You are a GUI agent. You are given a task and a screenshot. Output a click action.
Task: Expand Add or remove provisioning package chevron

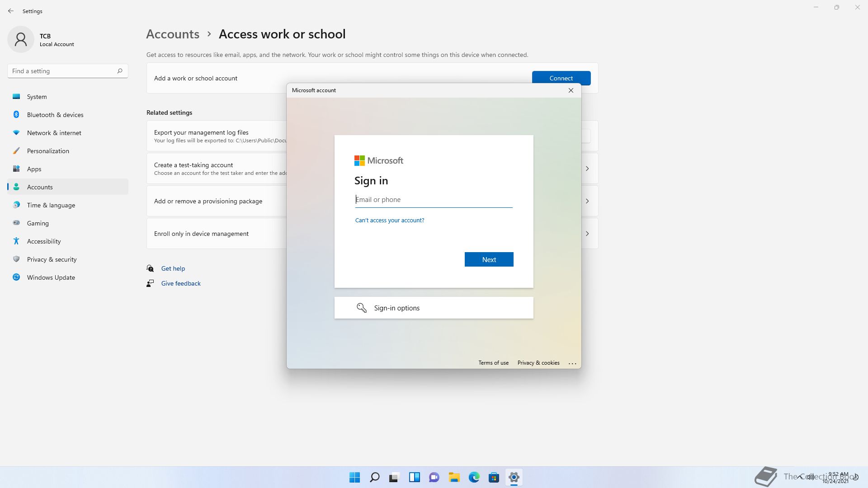587,201
